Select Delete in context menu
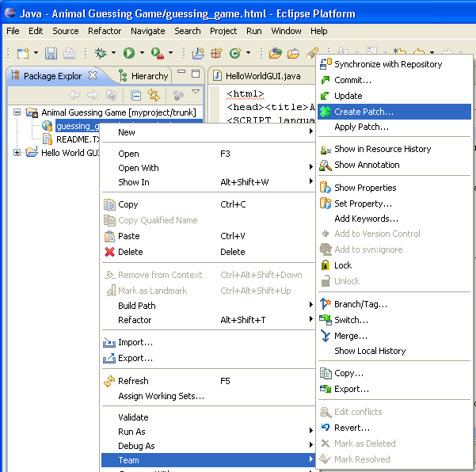 click(208, 252)
